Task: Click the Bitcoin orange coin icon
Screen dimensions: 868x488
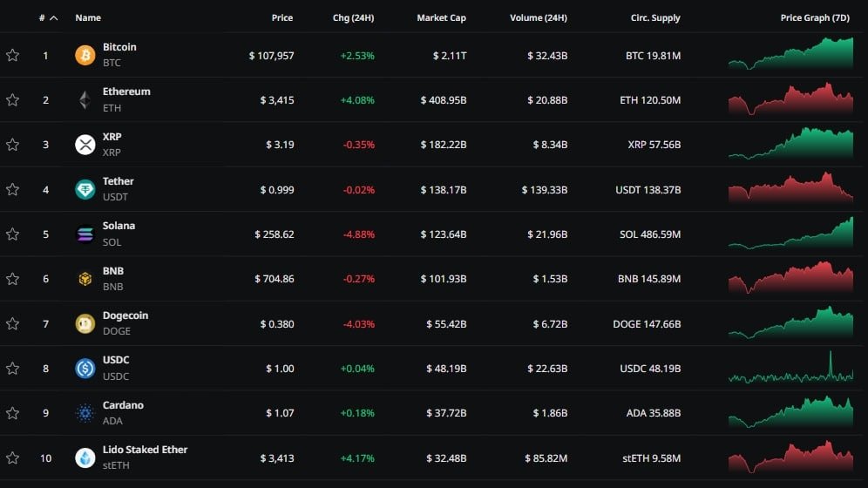Action: (85, 55)
